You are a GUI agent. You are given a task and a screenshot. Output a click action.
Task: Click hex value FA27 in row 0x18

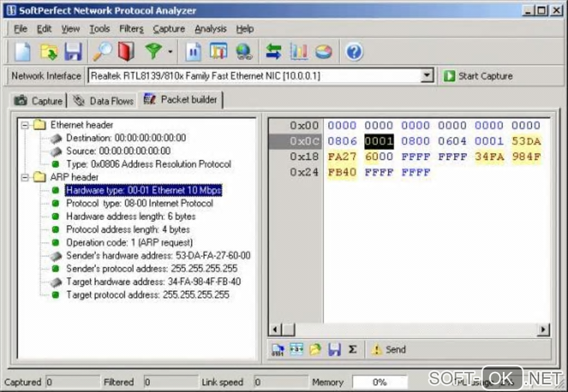(342, 157)
